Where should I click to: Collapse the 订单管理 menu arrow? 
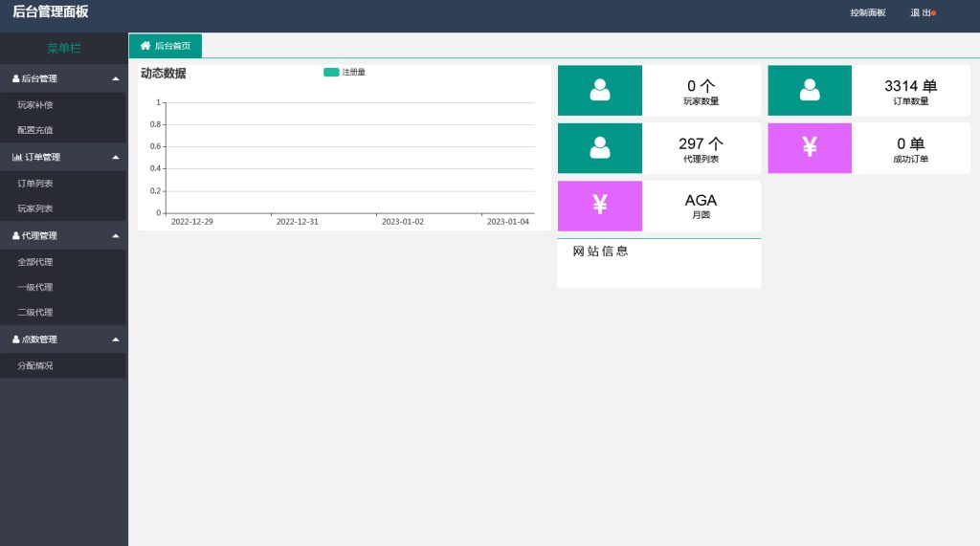(116, 158)
